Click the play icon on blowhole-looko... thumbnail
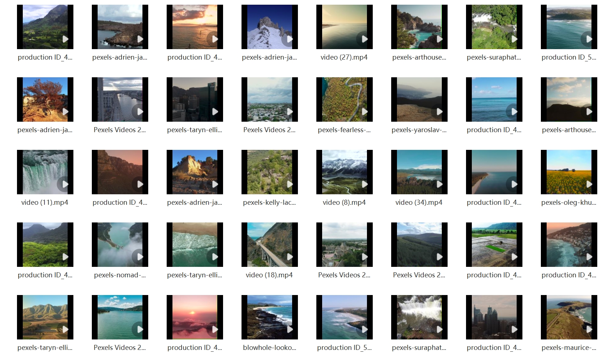Viewport: 611px width, 364px height. (x=289, y=329)
